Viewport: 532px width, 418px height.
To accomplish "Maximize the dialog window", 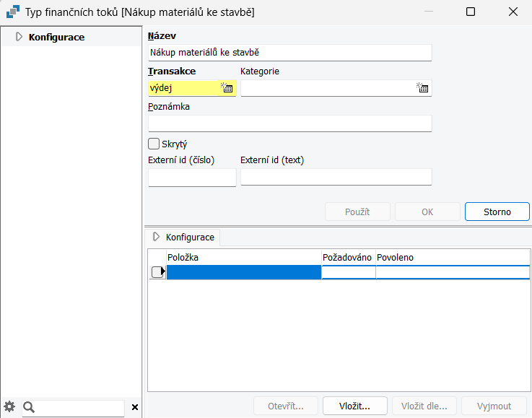I will [471, 12].
